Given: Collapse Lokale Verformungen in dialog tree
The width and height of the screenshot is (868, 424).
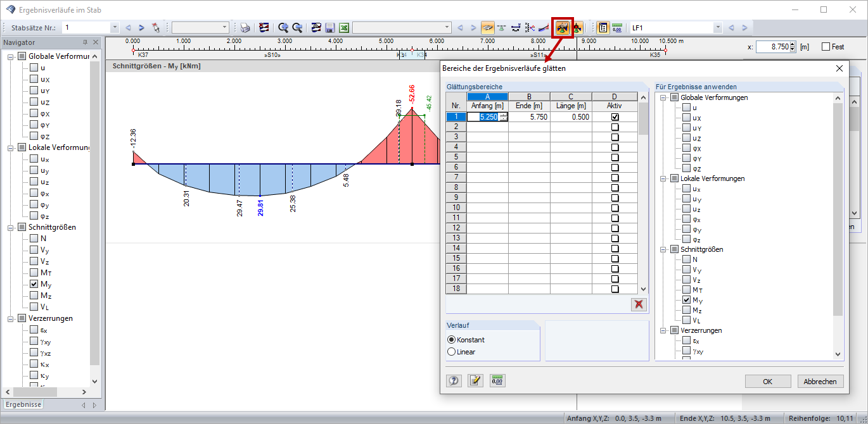Looking at the screenshot, I should [663, 178].
